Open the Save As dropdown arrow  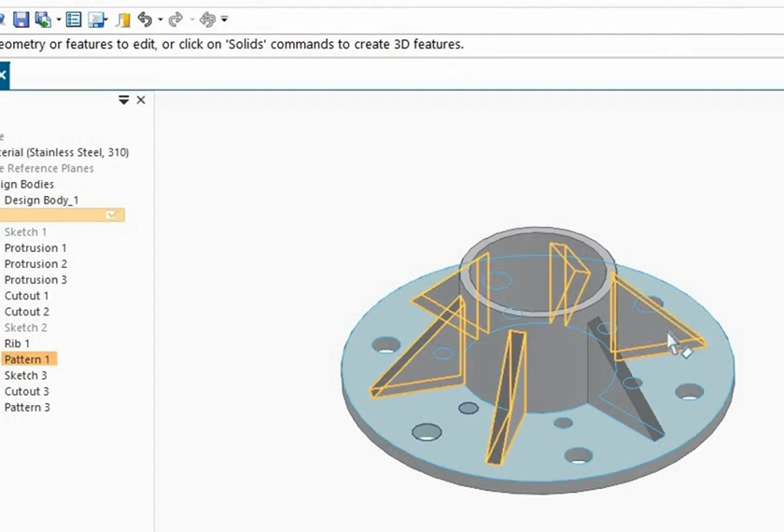pos(59,19)
